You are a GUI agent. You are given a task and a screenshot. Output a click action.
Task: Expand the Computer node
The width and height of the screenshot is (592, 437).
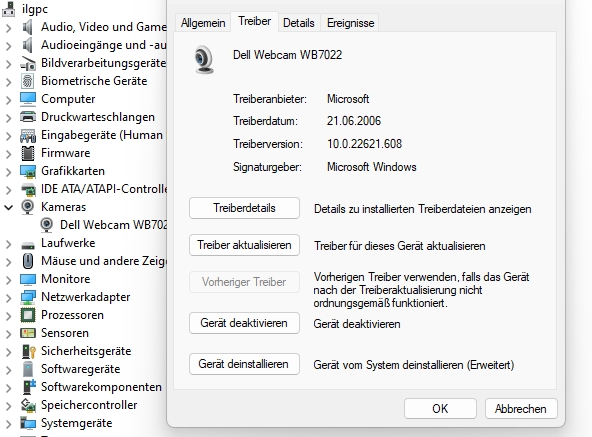pyautogui.click(x=8, y=100)
